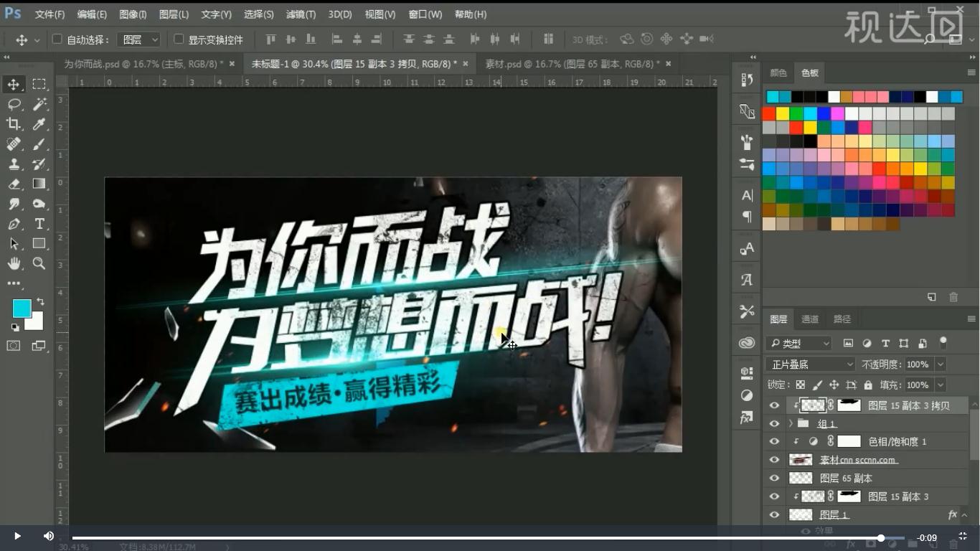This screenshot has width=980, height=551.
Task: Toggle visibility of the 色相/饱和度 1 layer
Action: (774, 441)
